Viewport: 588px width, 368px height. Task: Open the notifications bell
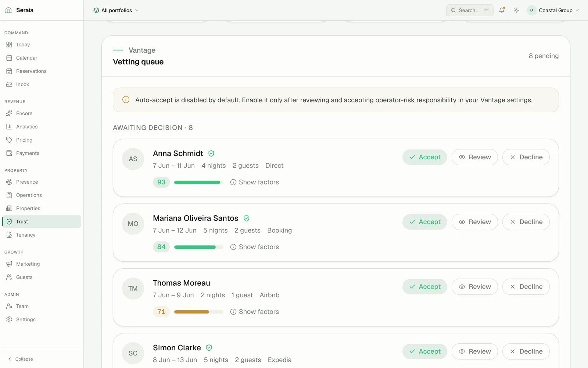tap(502, 10)
